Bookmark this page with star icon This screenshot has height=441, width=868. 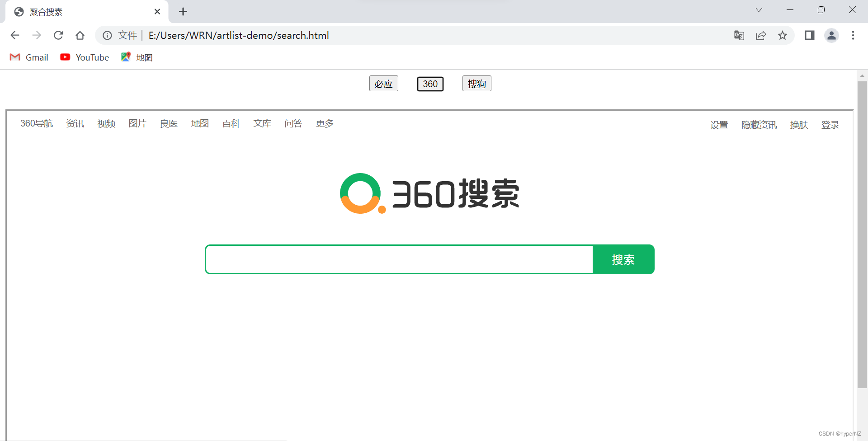click(783, 35)
